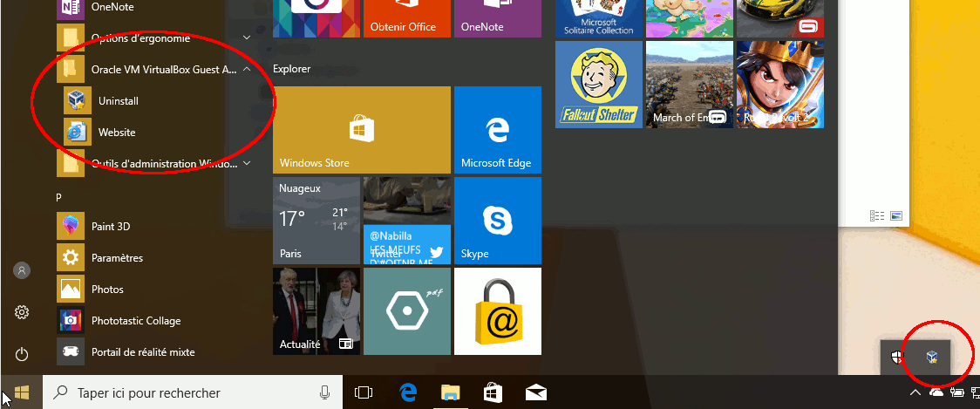Viewport: 980px width, 409px height.
Task: Click the network icon in system tray
Action: tap(975, 392)
